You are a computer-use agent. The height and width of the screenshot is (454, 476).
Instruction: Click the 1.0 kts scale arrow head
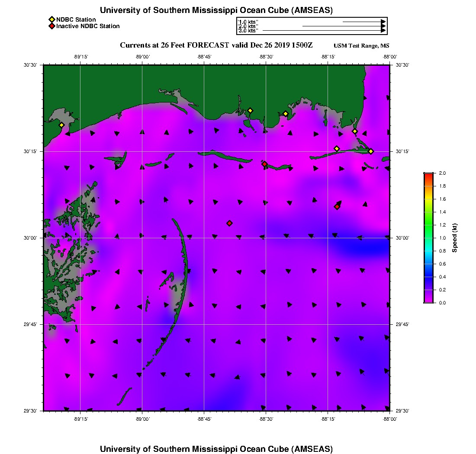tap(383, 21)
